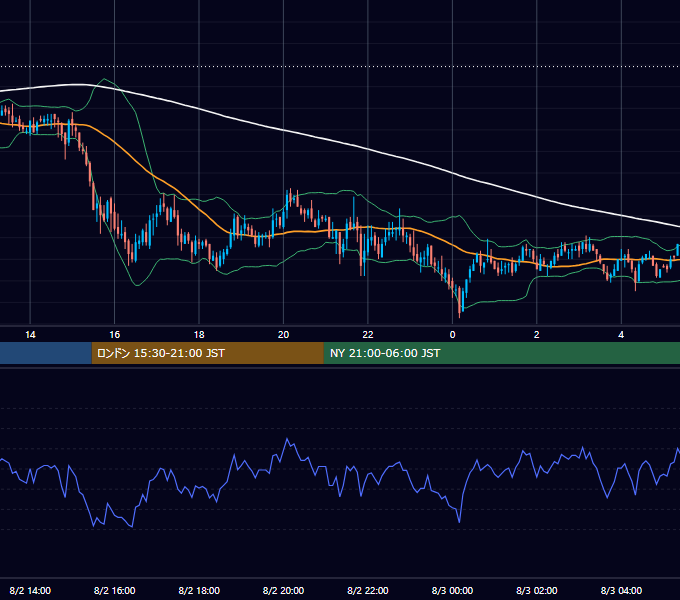
Task: Click the 8/2 16:00 date label
Action: pos(114,590)
